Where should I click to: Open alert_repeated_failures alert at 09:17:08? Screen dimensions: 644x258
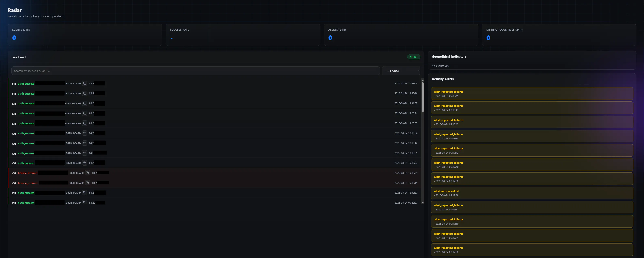click(x=532, y=250)
